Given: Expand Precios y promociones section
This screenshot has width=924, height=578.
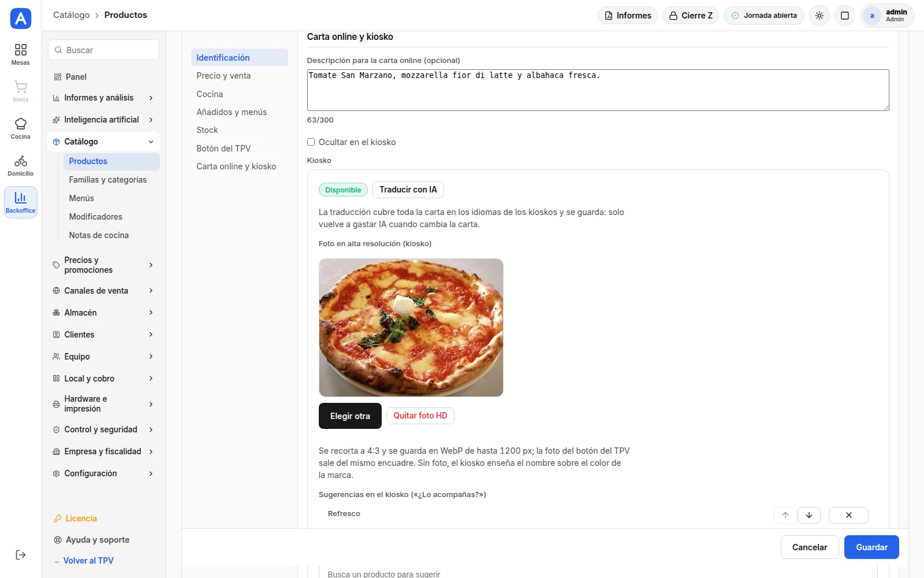Looking at the screenshot, I should [x=103, y=265].
